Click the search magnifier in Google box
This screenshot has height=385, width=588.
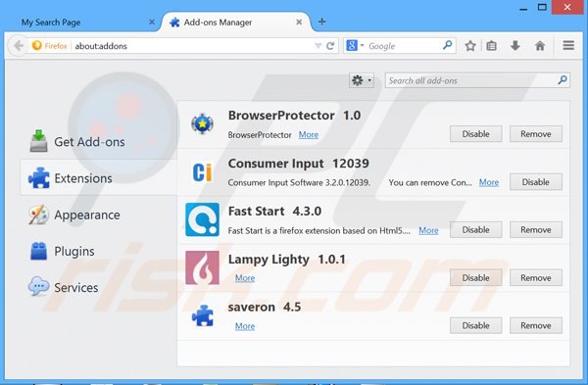tap(447, 46)
